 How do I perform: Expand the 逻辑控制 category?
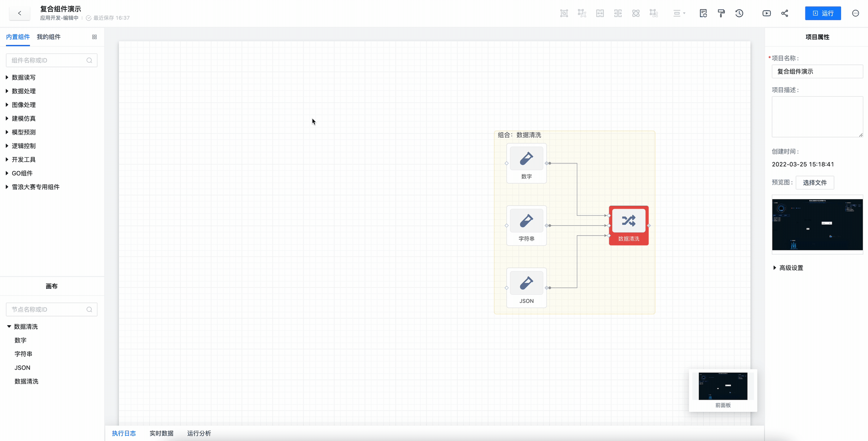pyautogui.click(x=24, y=146)
